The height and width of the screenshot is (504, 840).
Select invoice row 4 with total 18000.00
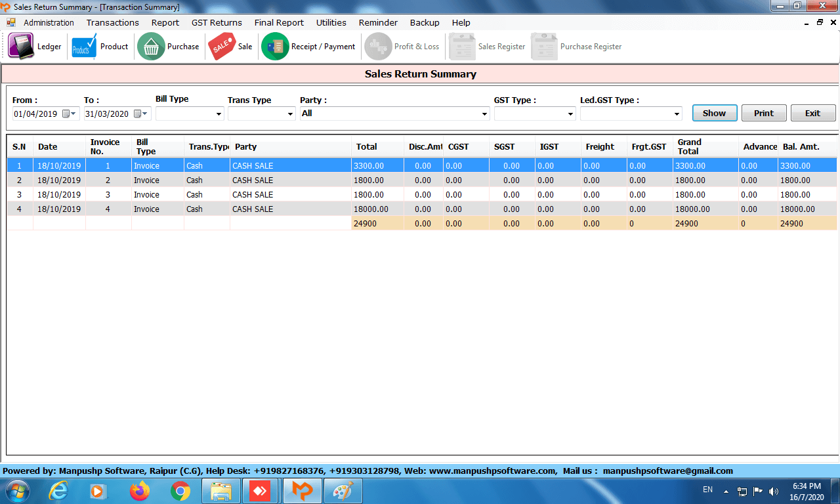coord(422,209)
